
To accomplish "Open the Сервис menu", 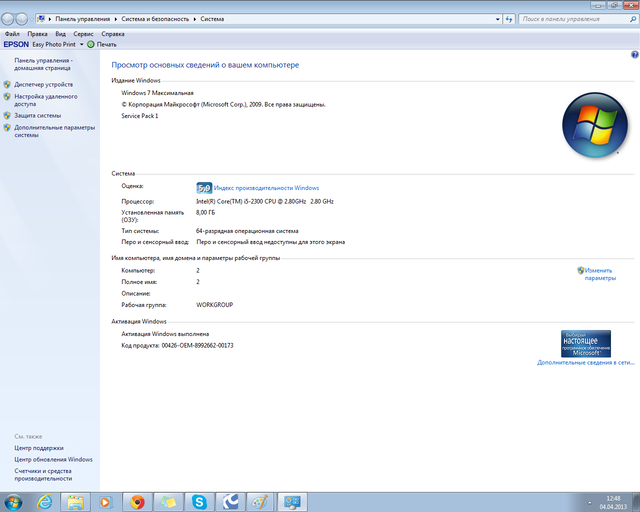I will click(84, 33).
